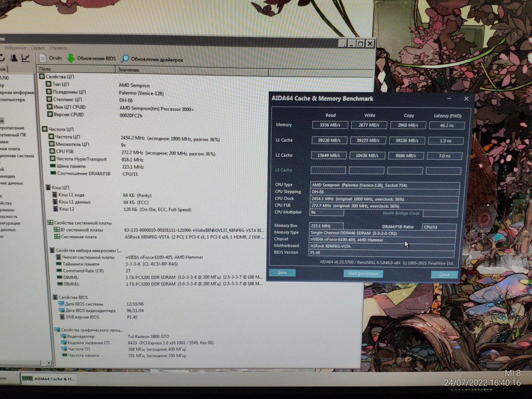Select the Псевдоним ЦП row icon
532x399 pixels.
(49, 91)
